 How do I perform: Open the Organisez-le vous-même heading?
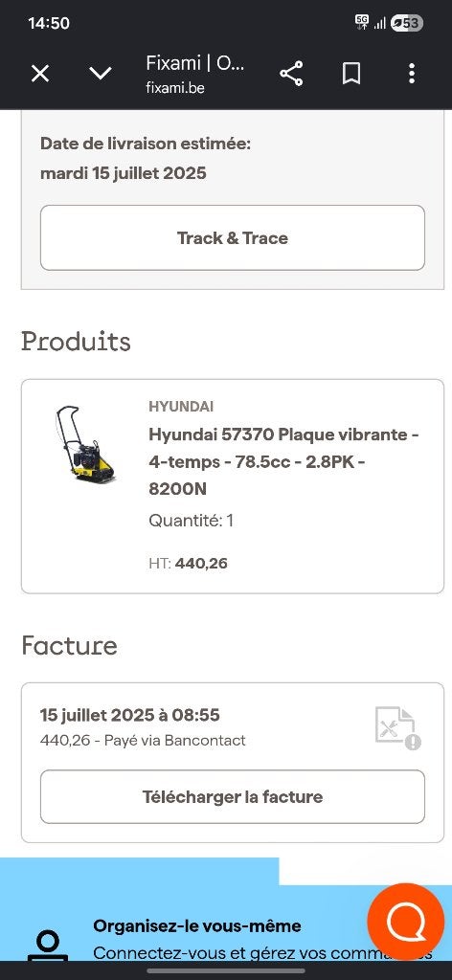click(197, 925)
